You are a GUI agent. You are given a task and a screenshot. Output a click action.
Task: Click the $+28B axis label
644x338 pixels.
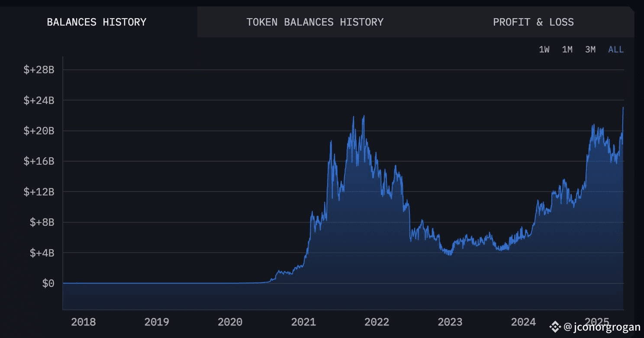(39, 70)
